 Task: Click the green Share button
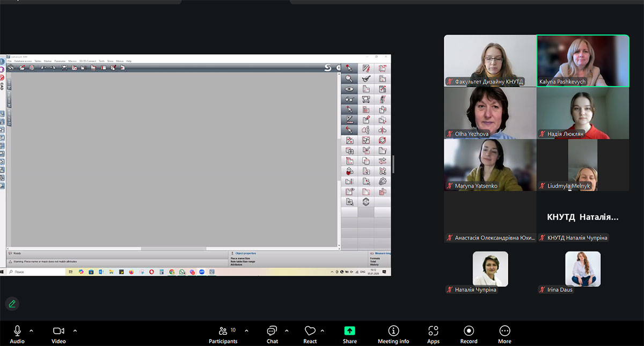click(x=350, y=334)
